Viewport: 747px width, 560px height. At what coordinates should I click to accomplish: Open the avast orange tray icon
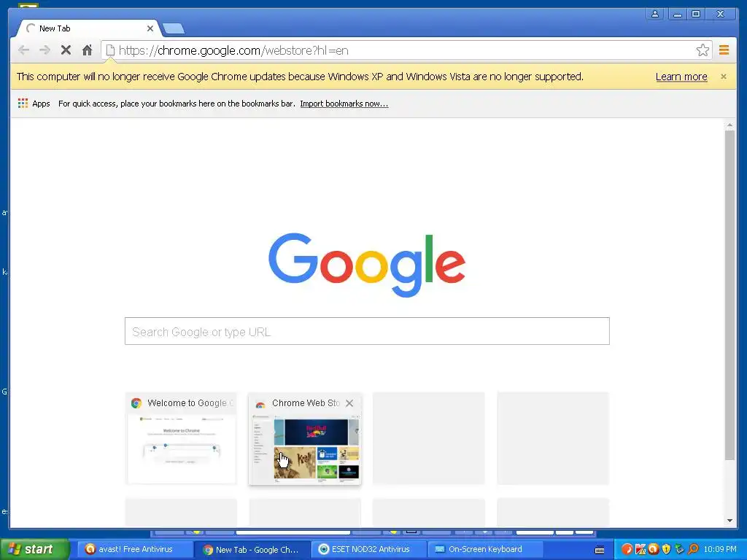(653, 549)
